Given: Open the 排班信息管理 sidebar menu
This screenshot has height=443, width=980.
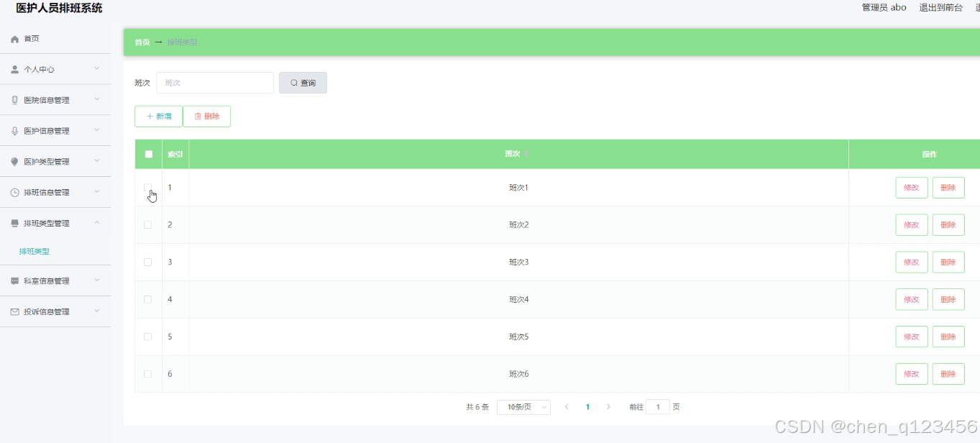Looking at the screenshot, I should (x=55, y=193).
